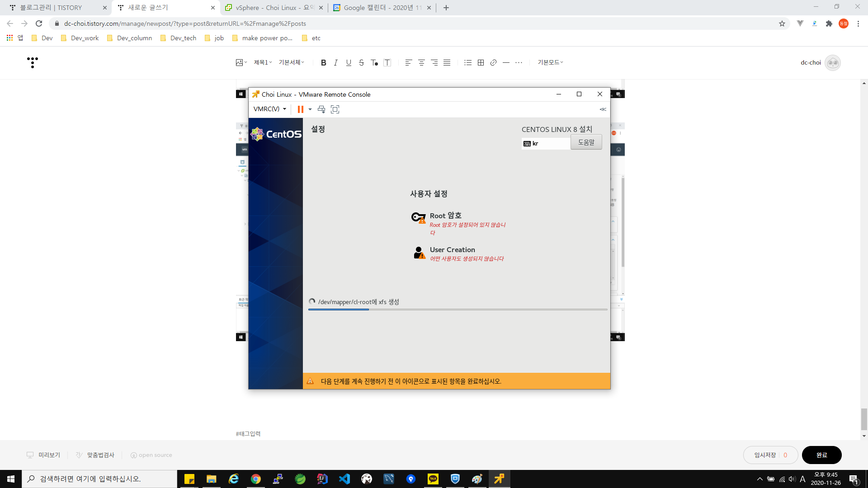Click the 도움말 help button

586,142
